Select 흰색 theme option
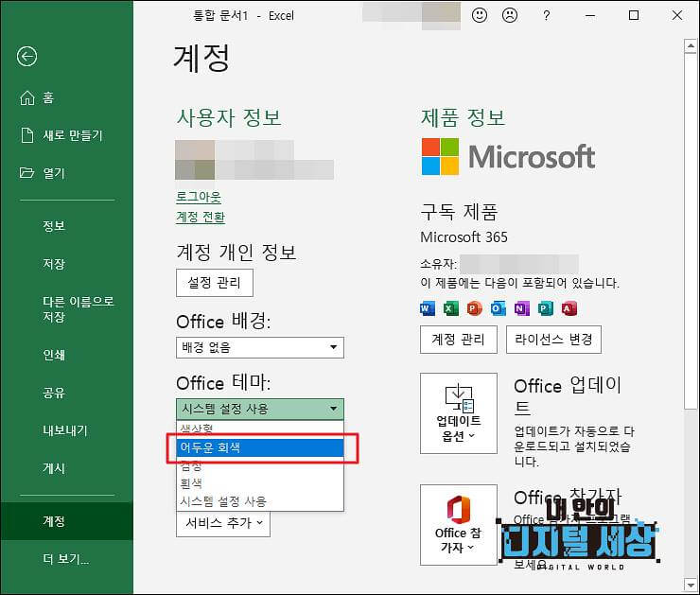Screen dimensions: 700x595 click(x=260, y=483)
